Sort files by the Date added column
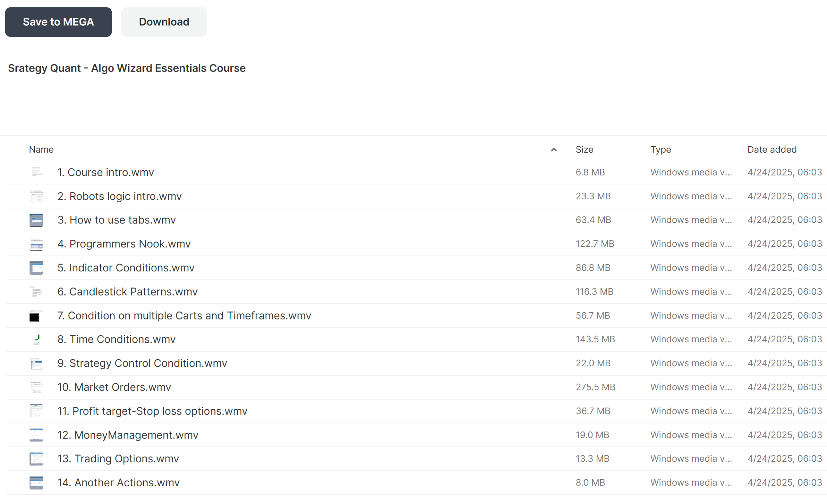Screen dimensions: 827x504 [x=772, y=150]
